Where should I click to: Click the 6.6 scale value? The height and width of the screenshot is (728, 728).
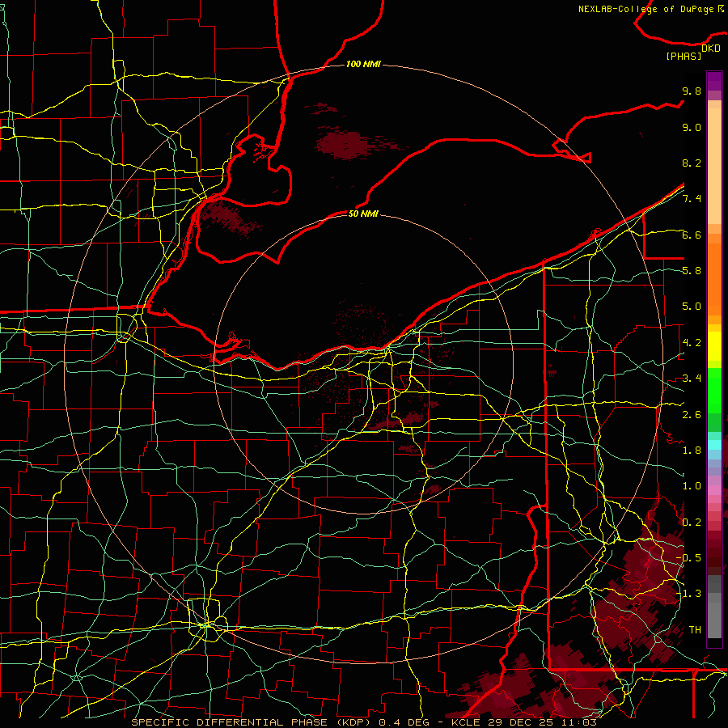click(x=692, y=235)
